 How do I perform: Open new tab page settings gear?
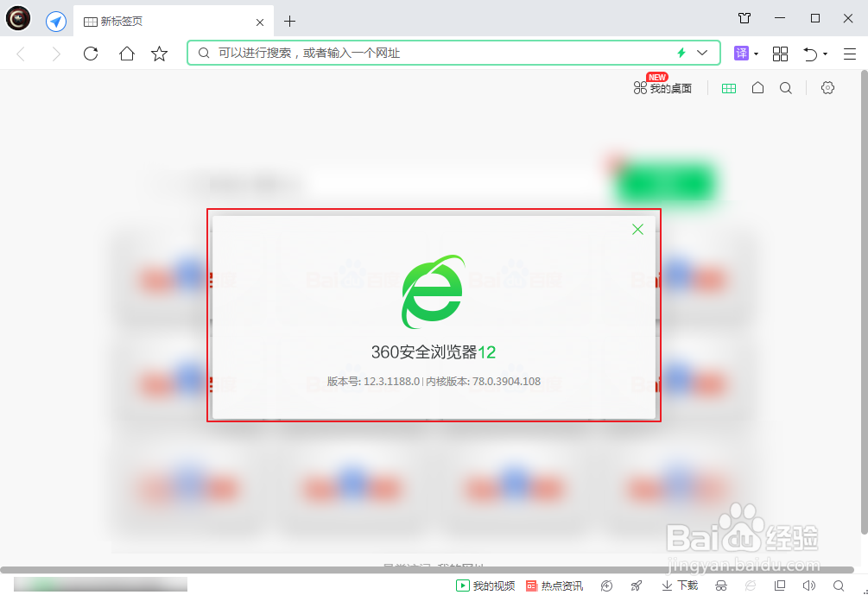point(827,87)
